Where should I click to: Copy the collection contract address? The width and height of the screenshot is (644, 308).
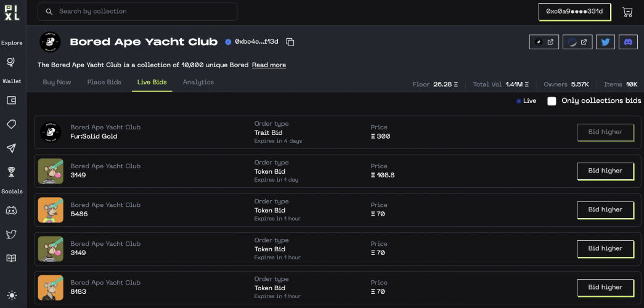290,42
